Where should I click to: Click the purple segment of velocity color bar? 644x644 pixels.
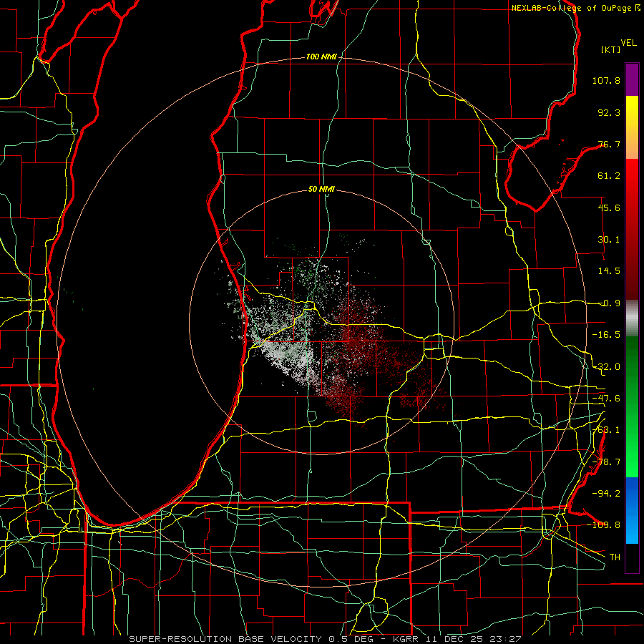point(632,79)
